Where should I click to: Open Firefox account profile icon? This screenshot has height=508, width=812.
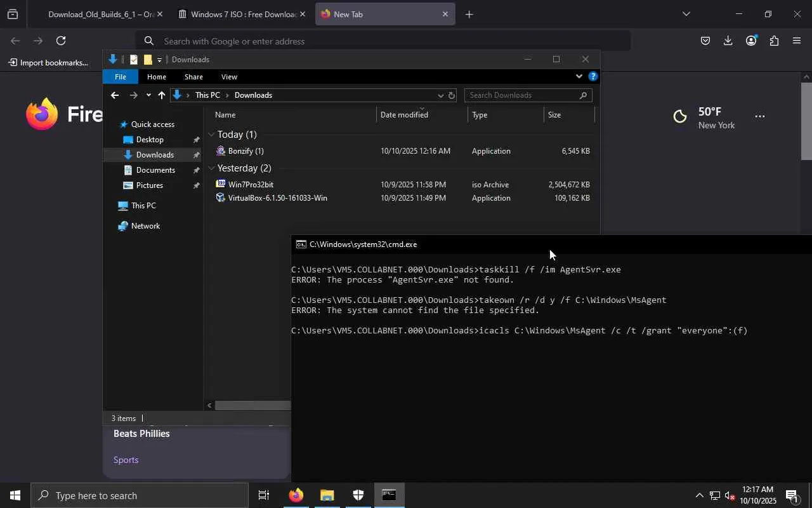(x=751, y=41)
